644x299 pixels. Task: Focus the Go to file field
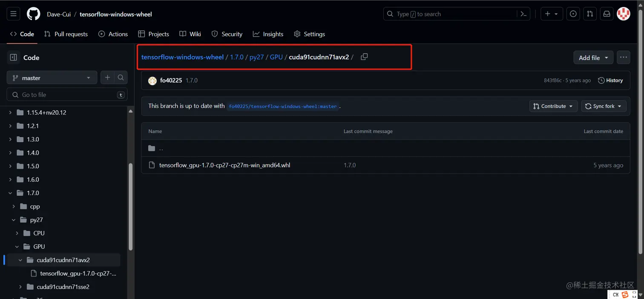tap(67, 95)
